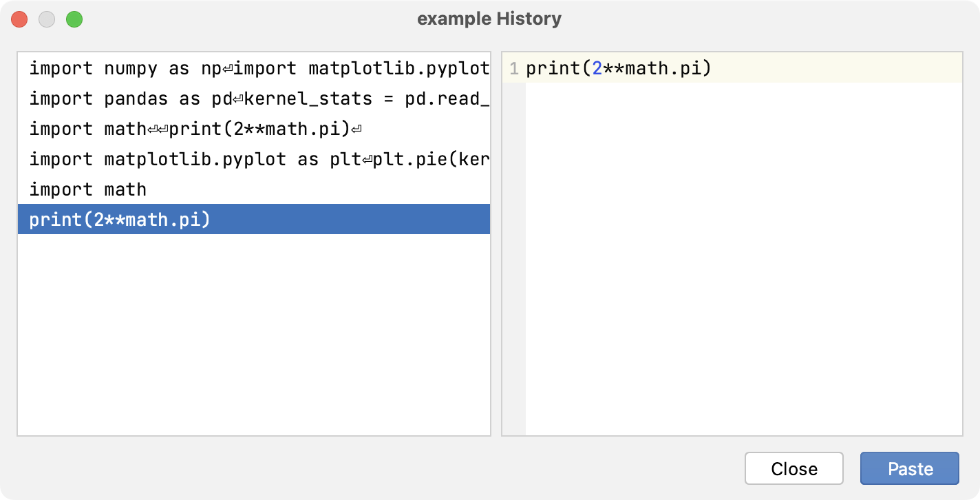This screenshot has width=980, height=500.
Task: Click the line-return symbol after 'import math'
Action: pyautogui.click(x=153, y=129)
